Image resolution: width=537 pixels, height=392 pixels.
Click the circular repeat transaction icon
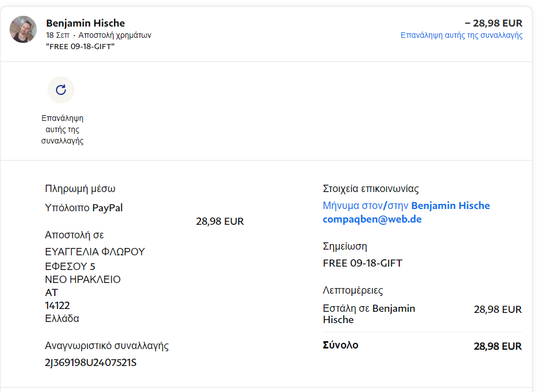(x=61, y=89)
